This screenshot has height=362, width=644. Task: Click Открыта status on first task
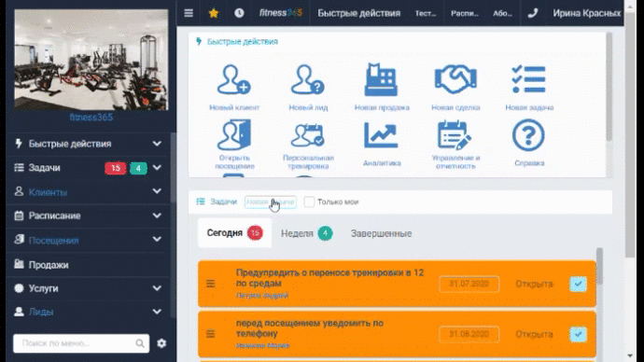click(x=534, y=284)
